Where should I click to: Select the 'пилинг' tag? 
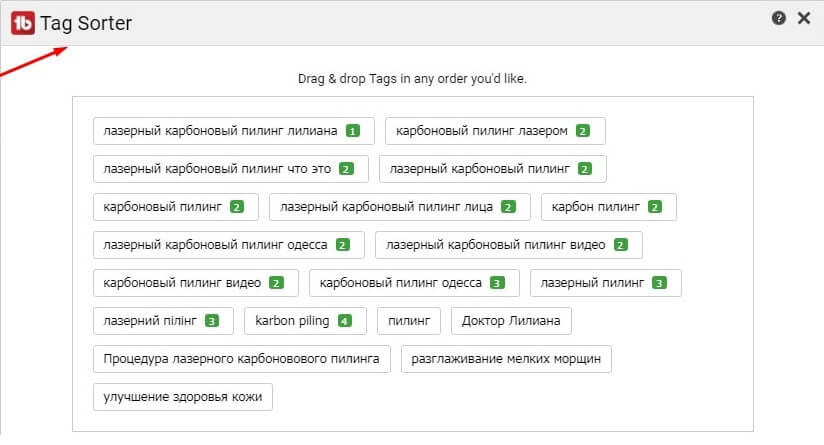point(408,321)
